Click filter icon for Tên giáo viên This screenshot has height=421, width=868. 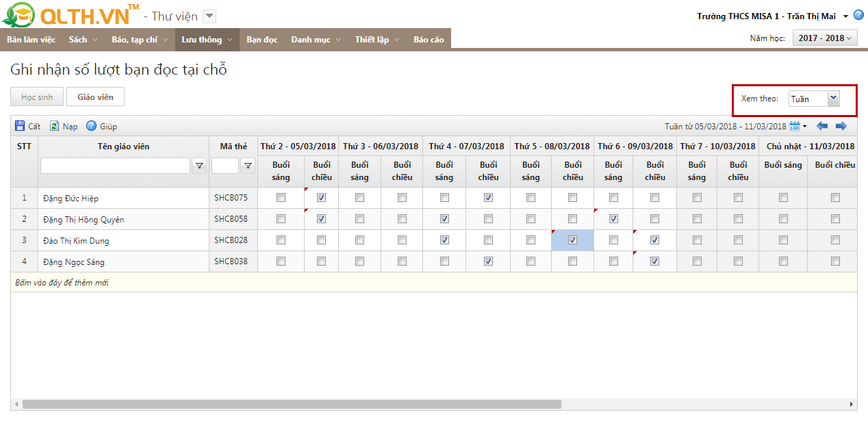coord(199,165)
